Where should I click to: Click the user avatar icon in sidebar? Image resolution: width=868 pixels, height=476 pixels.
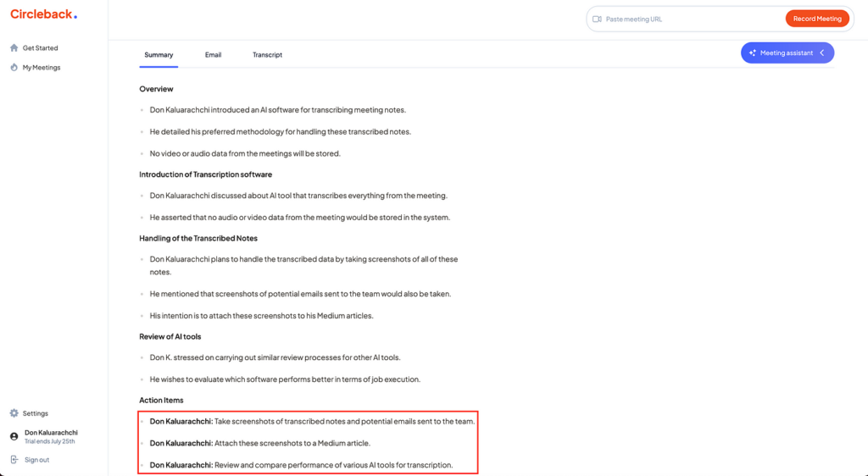tap(14, 436)
